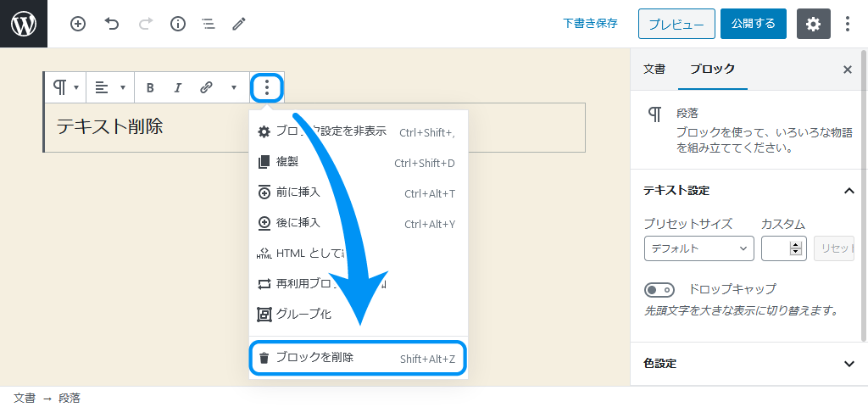Open the top-right more tools menu
Viewport: 868px width, 407px height.
pyautogui.click(x=848, y=24)
